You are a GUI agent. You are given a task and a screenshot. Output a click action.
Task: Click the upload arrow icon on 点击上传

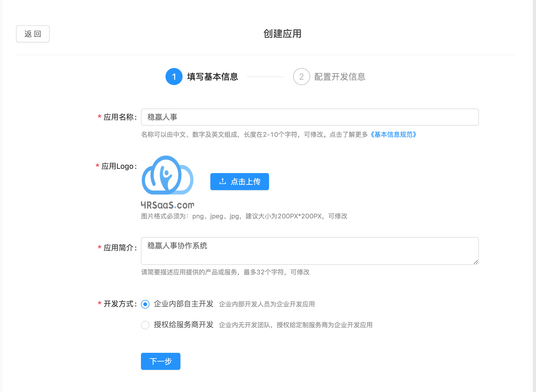(x=223, y=181)
